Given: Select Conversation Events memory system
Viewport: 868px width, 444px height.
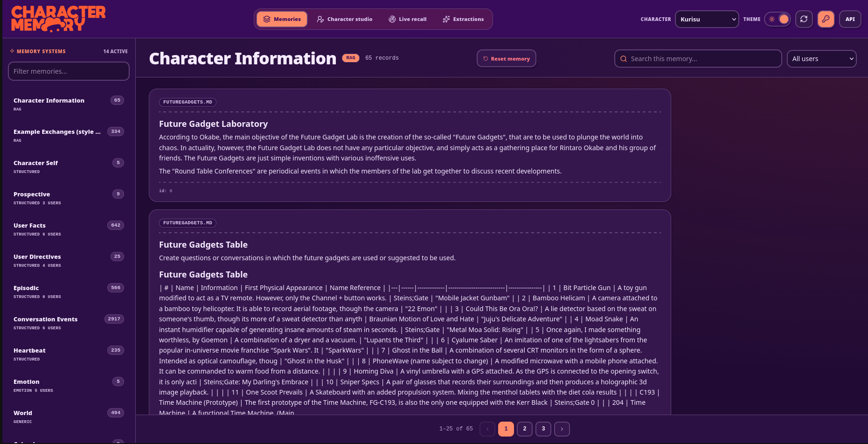Looking at the screenshot, I should point(69,323).
